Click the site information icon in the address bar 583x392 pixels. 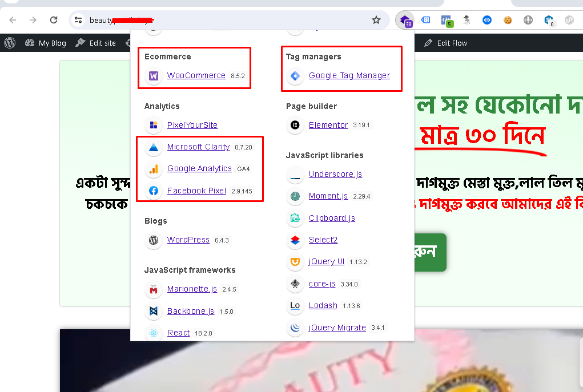[79, 20]
